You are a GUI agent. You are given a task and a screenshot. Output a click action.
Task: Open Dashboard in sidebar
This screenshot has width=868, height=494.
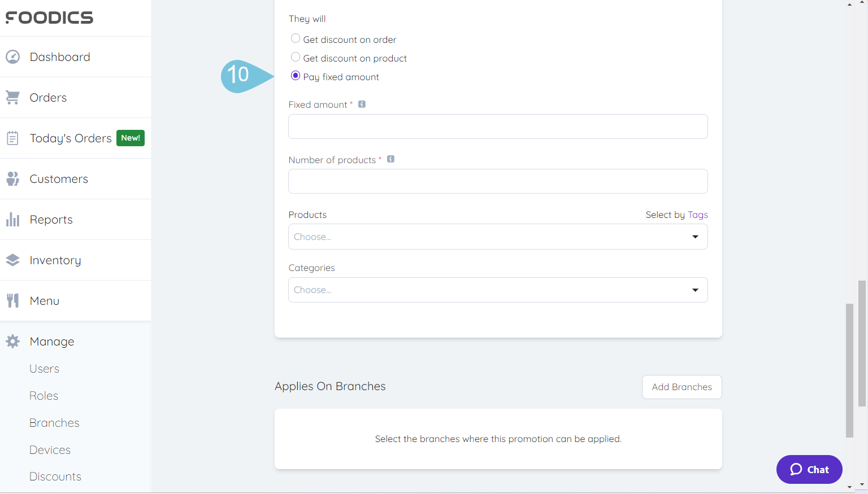tap(76, 57)
